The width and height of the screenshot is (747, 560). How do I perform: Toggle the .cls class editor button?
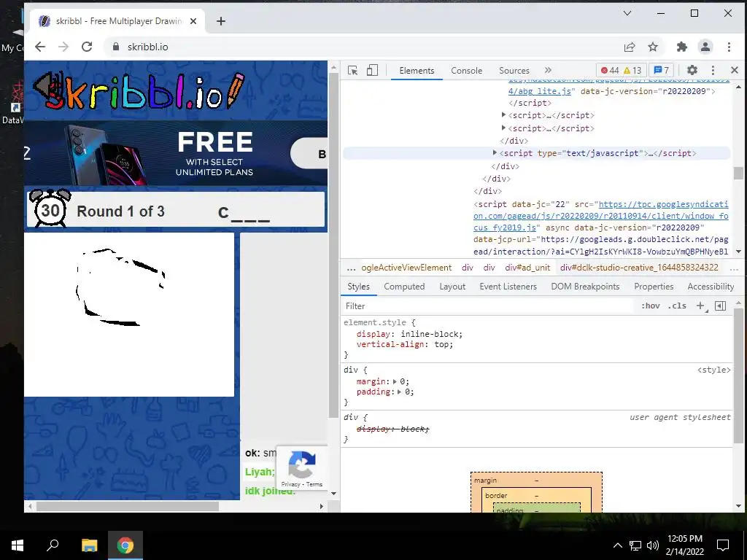click(x=677, y=306)
